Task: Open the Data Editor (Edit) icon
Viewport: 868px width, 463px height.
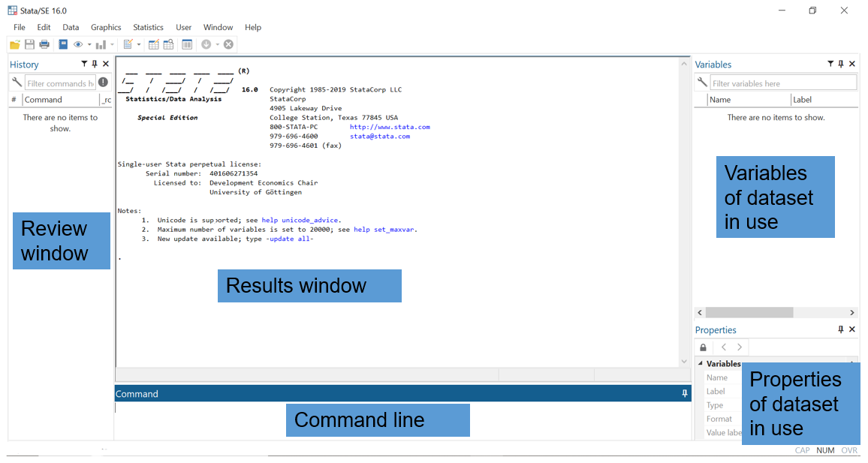Action: [x=153, y=44]
